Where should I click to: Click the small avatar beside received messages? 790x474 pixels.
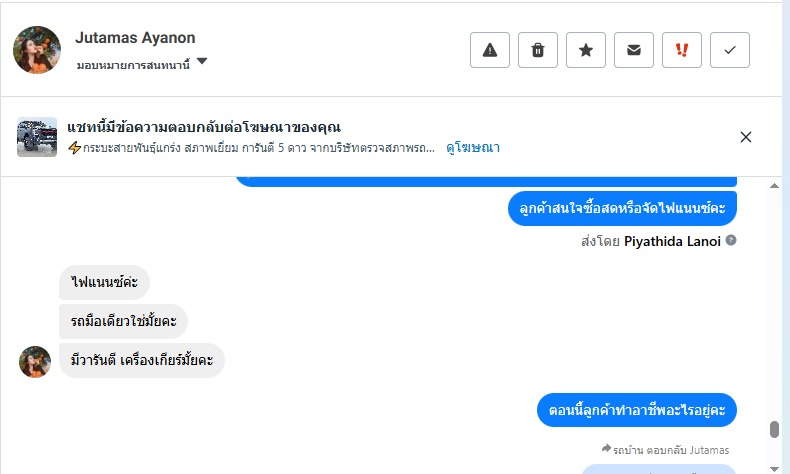tap(35, 361)
